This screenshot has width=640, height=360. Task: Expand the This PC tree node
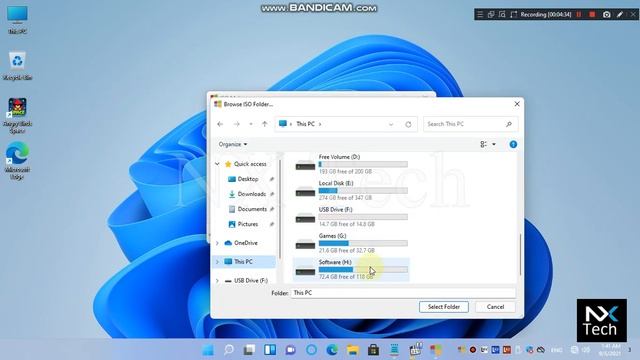[x=217, y=262]
